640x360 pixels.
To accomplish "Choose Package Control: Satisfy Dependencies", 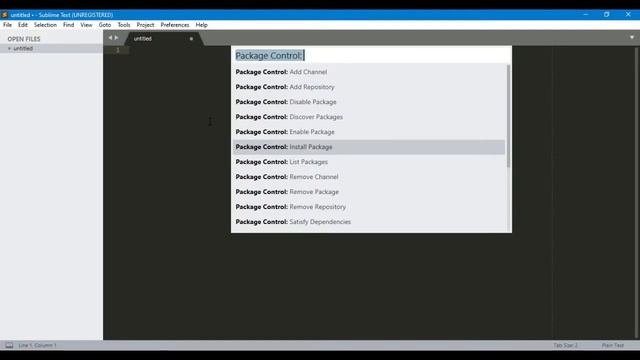I will pyautogui.click(x=369, y=222).
